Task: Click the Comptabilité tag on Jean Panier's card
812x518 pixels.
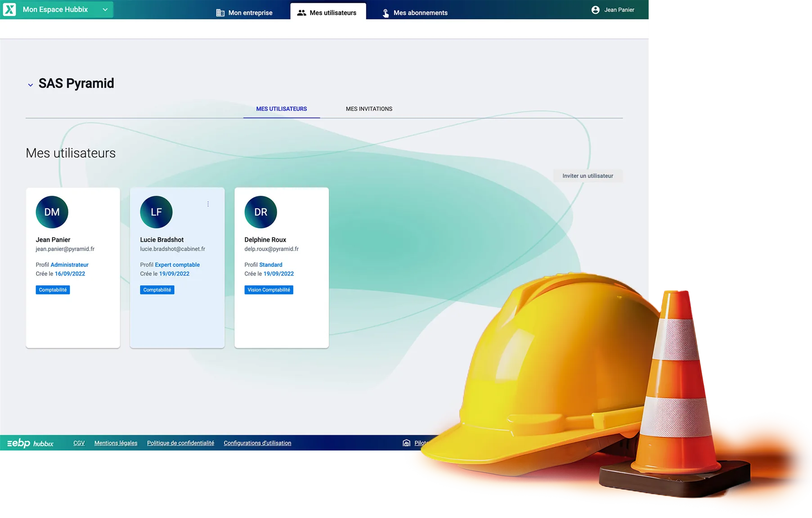Action: [x=53, y=290]
